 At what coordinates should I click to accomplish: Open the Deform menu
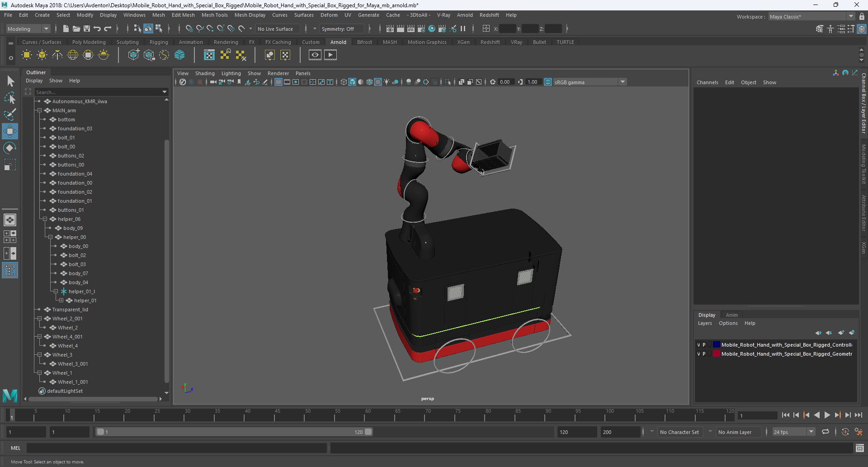tap(329, 15)
